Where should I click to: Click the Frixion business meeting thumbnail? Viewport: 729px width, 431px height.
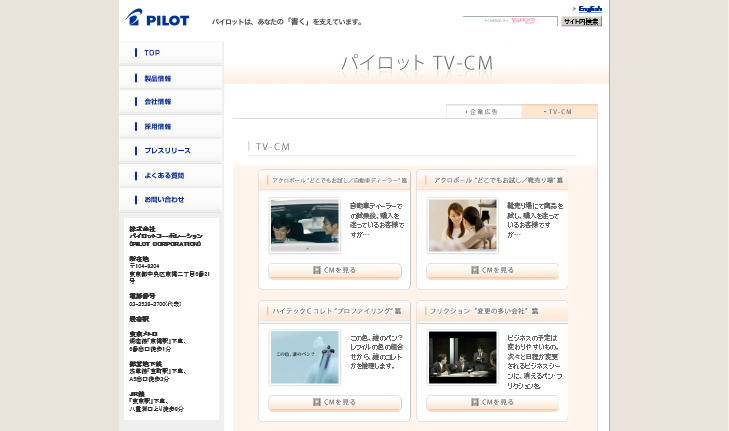[x=463, y=358]
